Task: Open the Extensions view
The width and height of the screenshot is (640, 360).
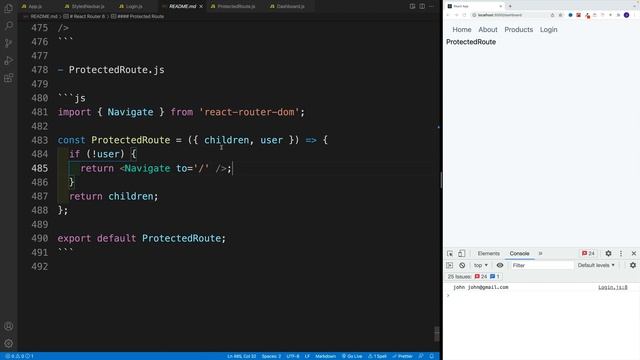Action: click(8, 78)
